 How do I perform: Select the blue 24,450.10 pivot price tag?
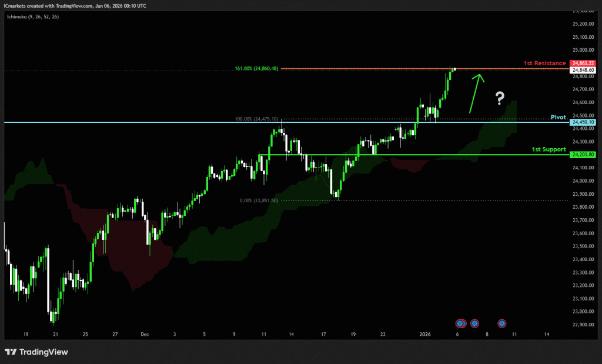[583, 122]
